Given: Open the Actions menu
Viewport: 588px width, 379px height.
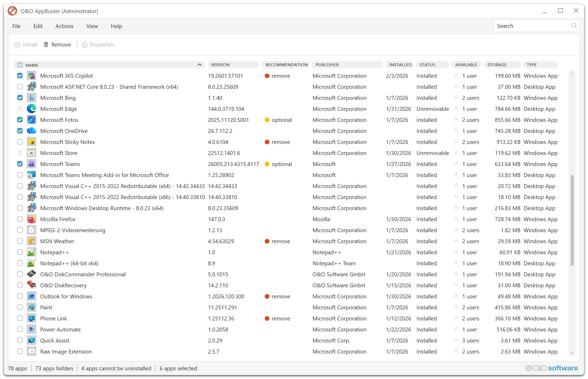Looking at the screenshot, I should (x=64, y=26).
